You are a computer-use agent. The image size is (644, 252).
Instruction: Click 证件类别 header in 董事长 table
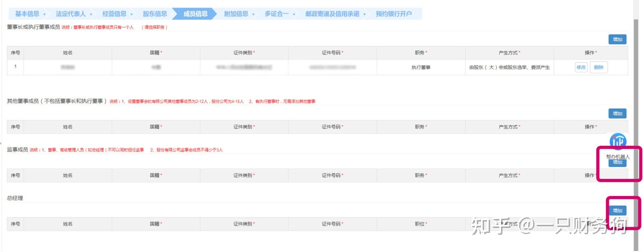(244, 53)
